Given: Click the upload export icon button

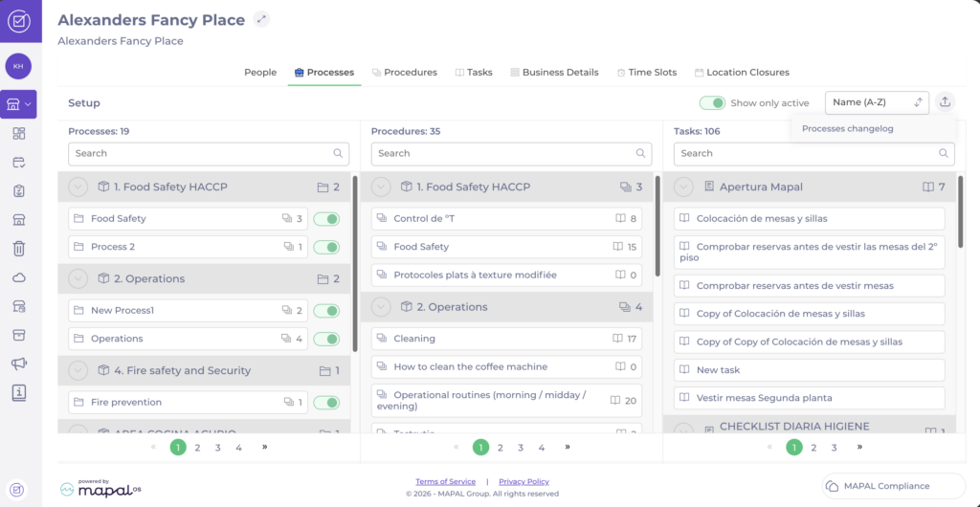Looking at the screenshot, I should point(945,102).
